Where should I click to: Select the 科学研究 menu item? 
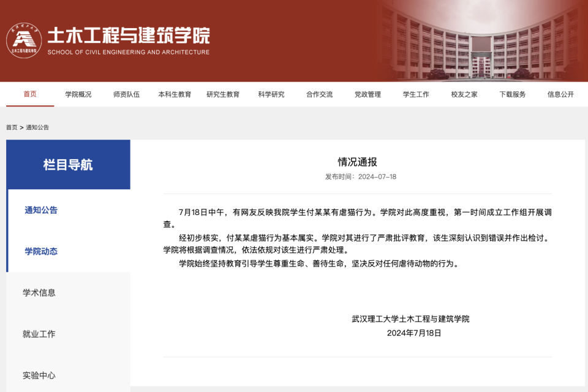[271, 94]
